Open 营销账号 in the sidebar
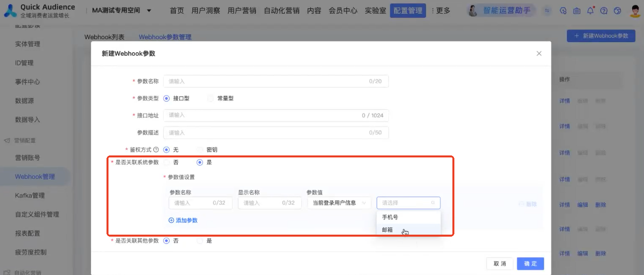This screenshot has width=644, height=275. [27, 157]
